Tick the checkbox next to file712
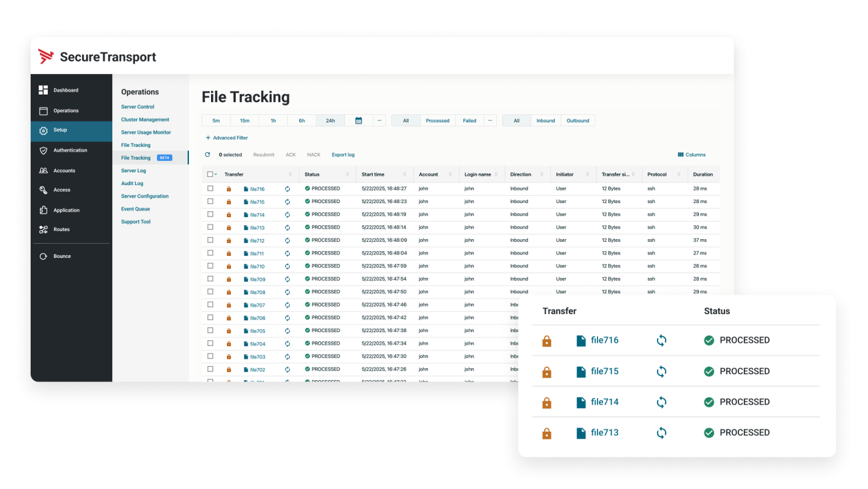 point(210,240)
